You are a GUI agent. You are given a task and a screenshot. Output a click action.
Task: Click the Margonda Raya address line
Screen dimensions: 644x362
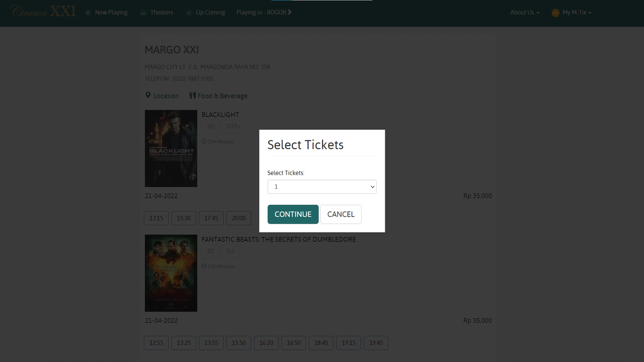pyautogui.click(x=207, y=67)
